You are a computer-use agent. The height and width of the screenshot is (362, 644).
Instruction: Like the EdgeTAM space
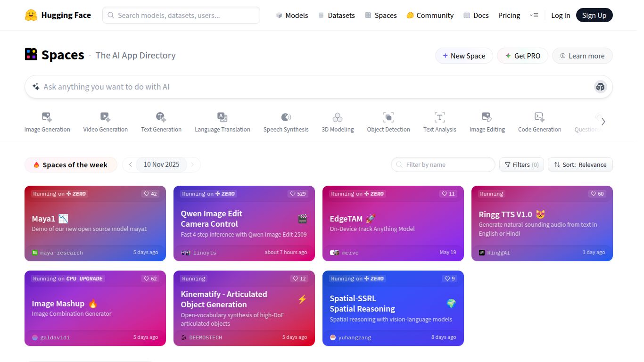pos(447,194)
